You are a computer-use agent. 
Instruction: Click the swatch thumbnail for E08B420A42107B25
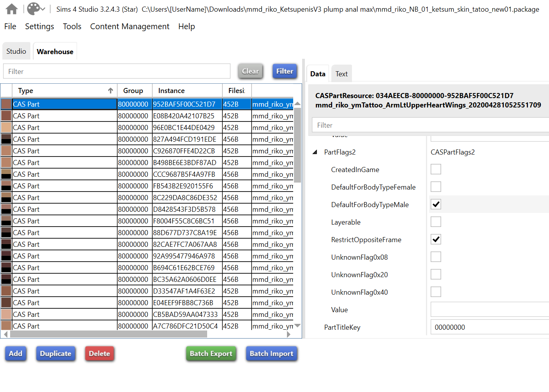(x=6, y=116)
